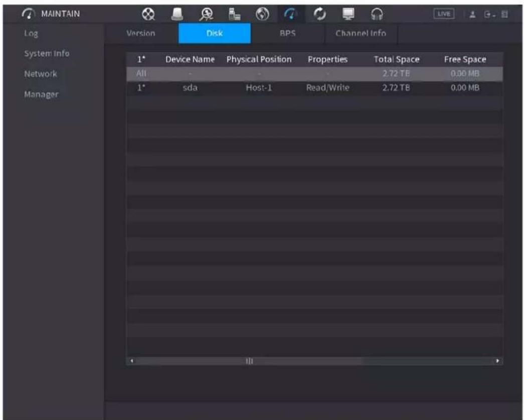Screen dimensions: 524x420
Task: Switch to the Version tab
Action: click(x=141, y=34)
